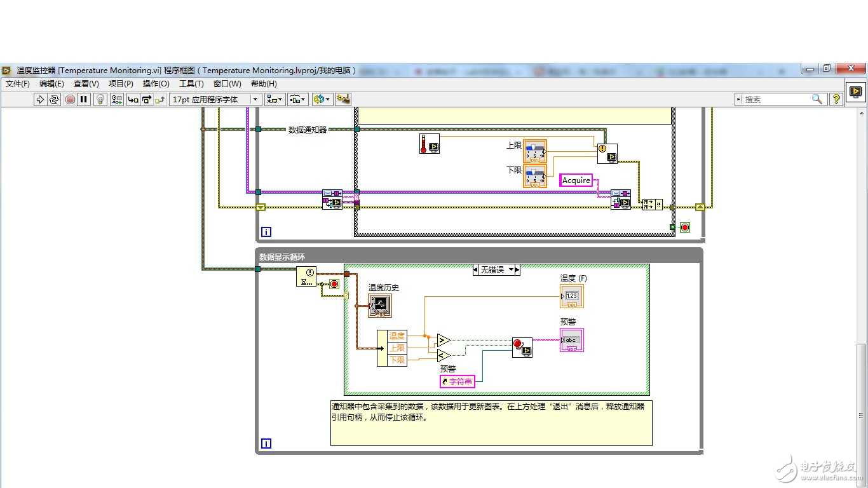Open the 帮助(H) menu
The image size is (868, 488).
(x=264, y=83)
